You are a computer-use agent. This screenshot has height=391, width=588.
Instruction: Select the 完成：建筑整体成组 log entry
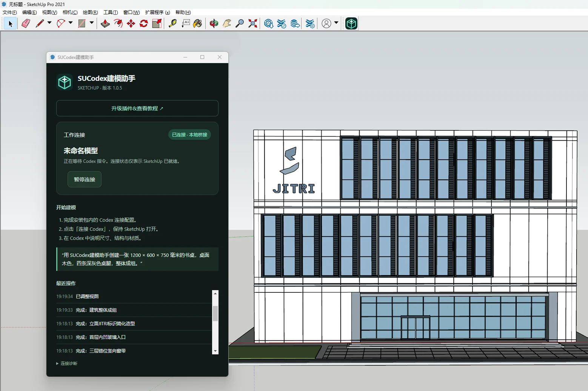tap(134, 310)
